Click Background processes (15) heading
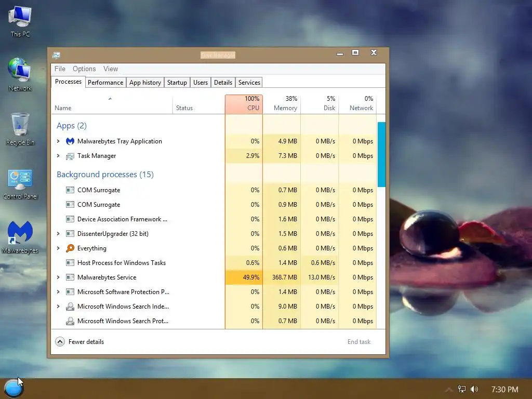The width and height of the screenshot is (532, 399). (x=105, y=175)
